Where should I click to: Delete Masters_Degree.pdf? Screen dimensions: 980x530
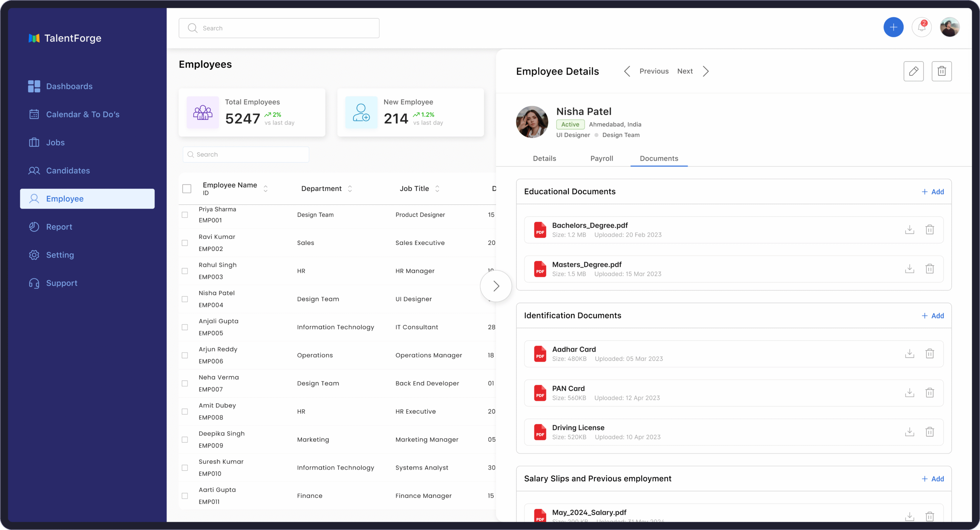(929, 269)
